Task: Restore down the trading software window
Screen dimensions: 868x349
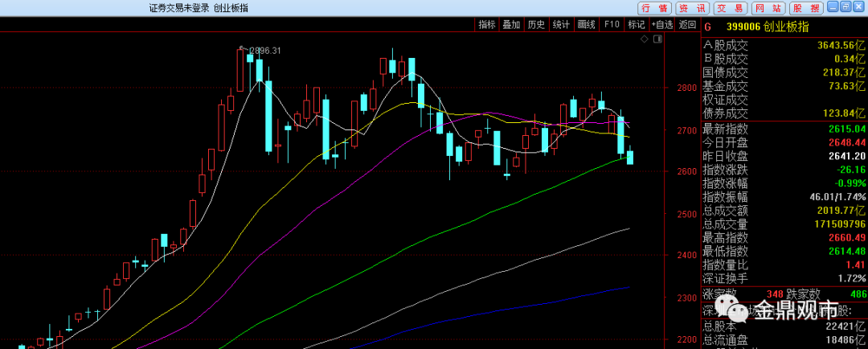Action: pos(846,6)
